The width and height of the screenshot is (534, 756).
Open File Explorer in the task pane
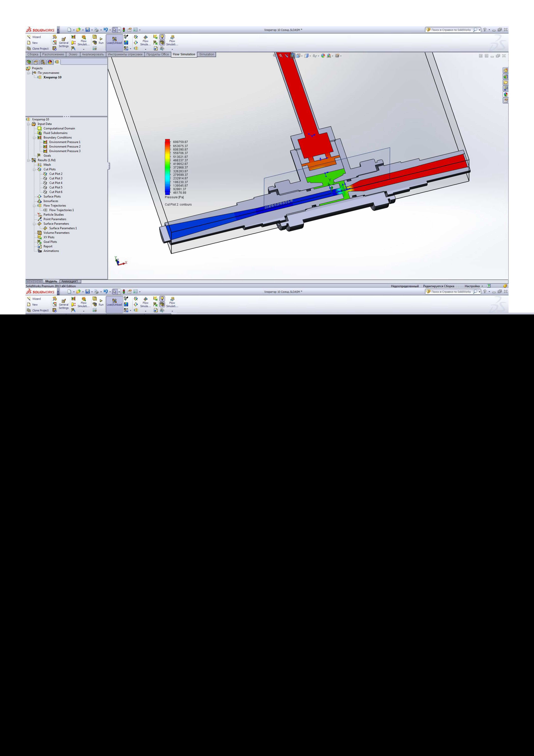tap(505, 82)
